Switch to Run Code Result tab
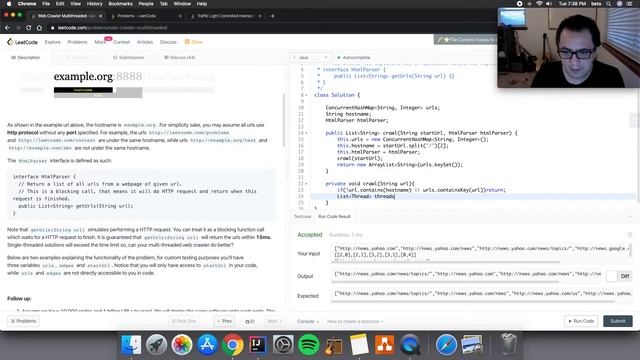This screenshot has width=640, height=360. 334,216
